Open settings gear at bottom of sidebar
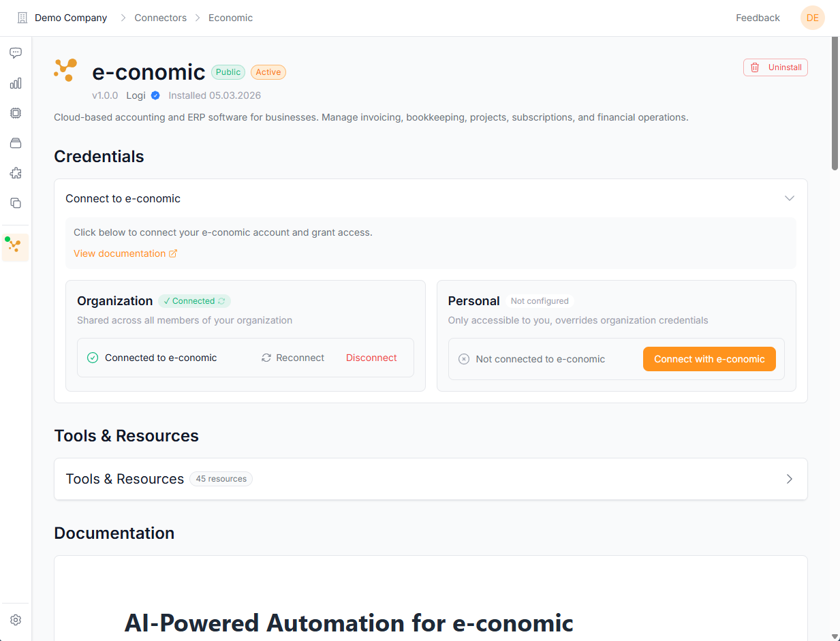This screenshot has width=840, height=641. tap(16, 620)
